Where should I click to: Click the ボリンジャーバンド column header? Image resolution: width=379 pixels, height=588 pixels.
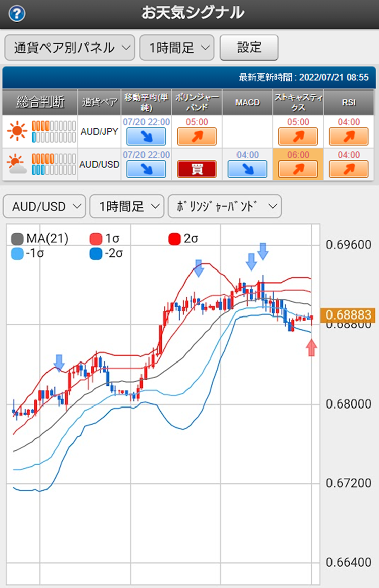pyautogui.click(x=197, y=102)
